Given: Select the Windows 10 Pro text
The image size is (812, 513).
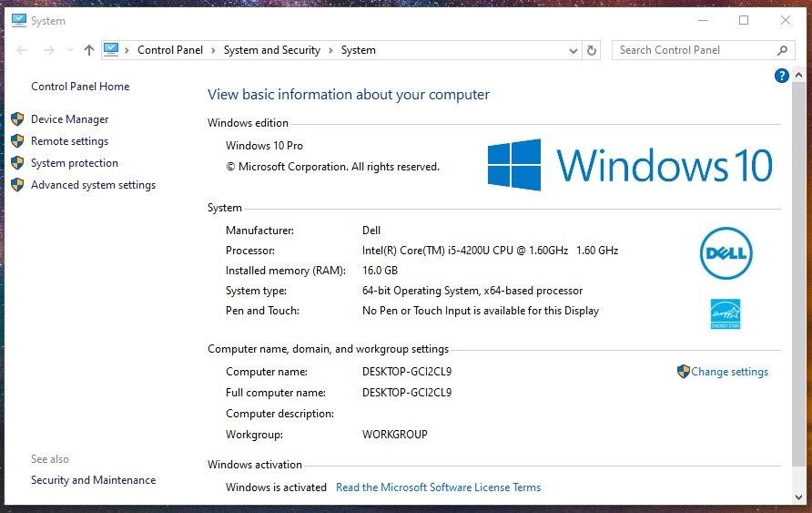Looking at the screenshot, I should (x=264, y=146).
